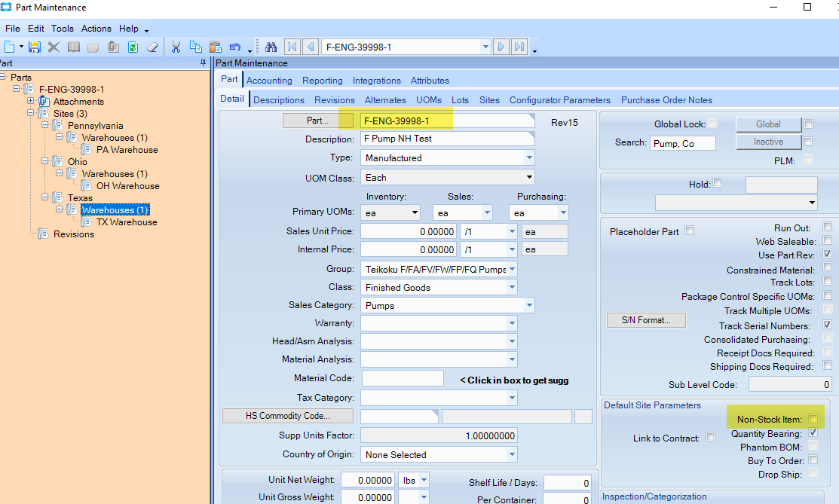Switch to the Sites tab

pyautogui.click(x=489, y=100)
